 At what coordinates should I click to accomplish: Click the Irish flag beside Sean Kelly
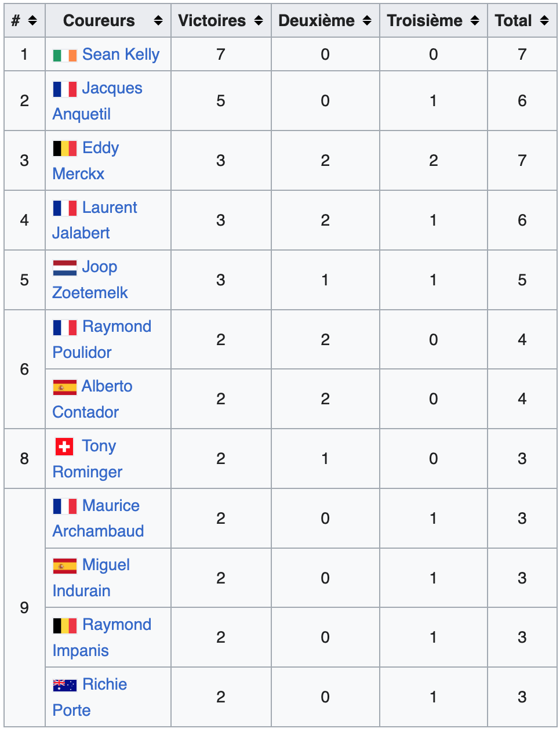(64, 55)
